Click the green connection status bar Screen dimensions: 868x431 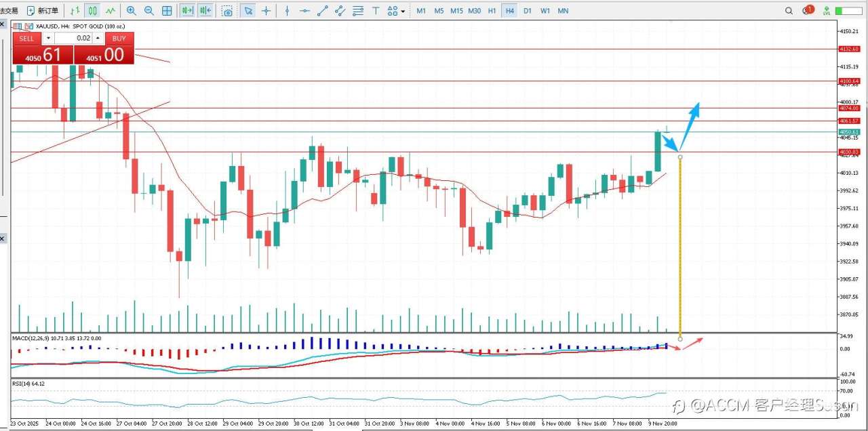(x=848, y=11)
